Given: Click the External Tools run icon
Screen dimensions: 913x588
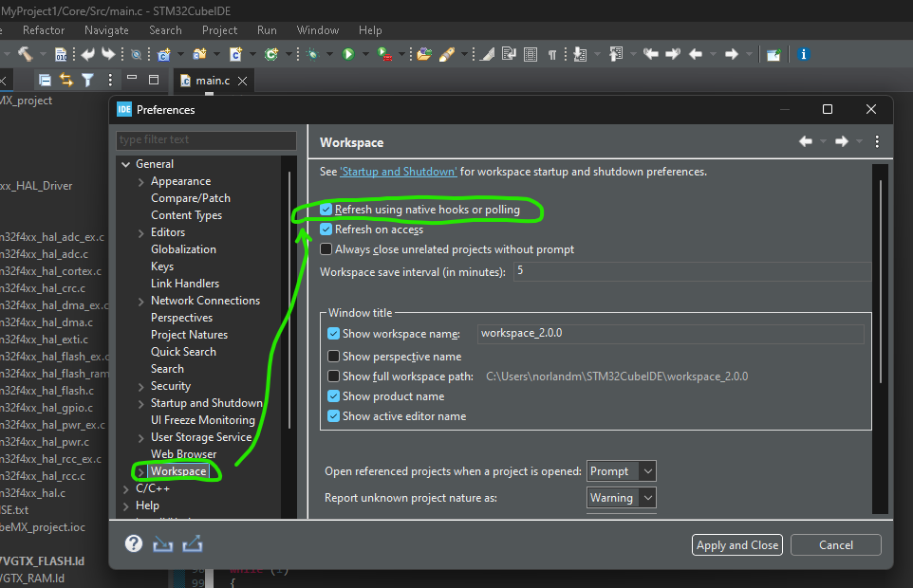Looking at the screenshot, I should [384, 55].
